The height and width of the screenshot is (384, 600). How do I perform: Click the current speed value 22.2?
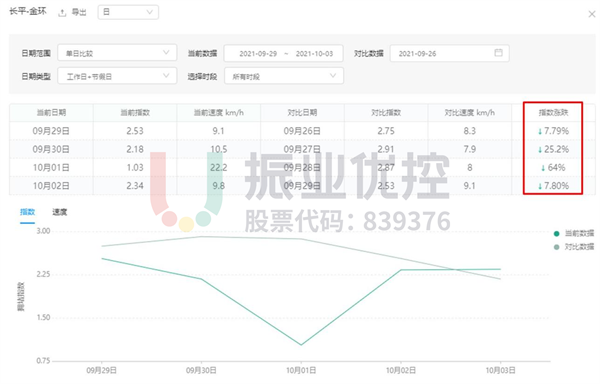[x=218, y=168]
